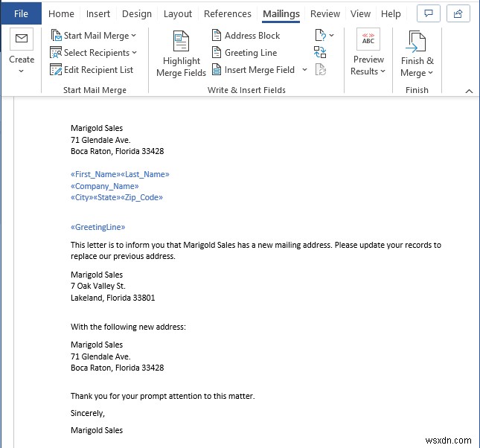Viewport: 480px width, 448px height.
Task: Collapse the ribbon with the chevron
Action: (469, 91)
